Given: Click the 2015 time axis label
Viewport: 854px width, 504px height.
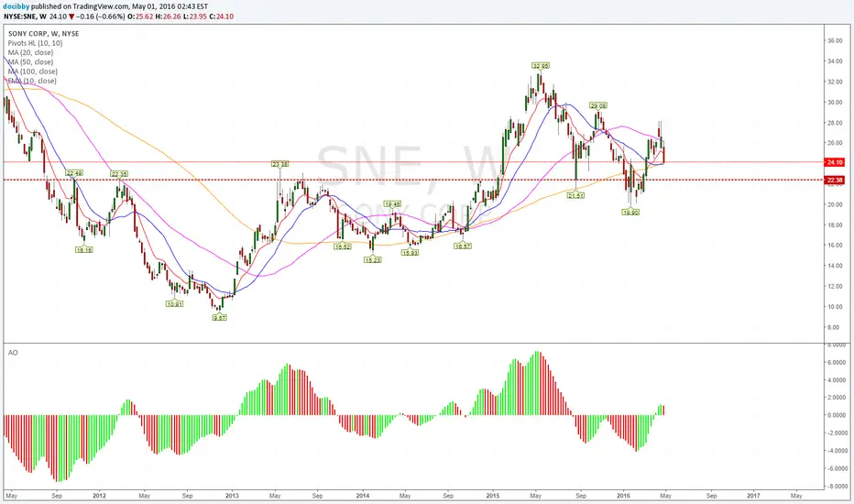Looking at the screenshot, I should click(x=493, y=496).
